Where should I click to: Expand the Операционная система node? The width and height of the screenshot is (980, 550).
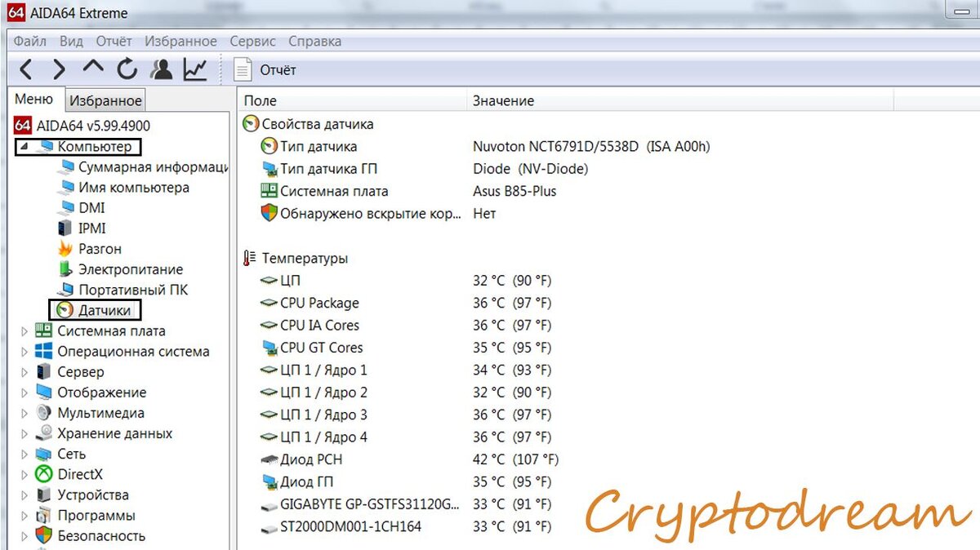coord(24,352)
